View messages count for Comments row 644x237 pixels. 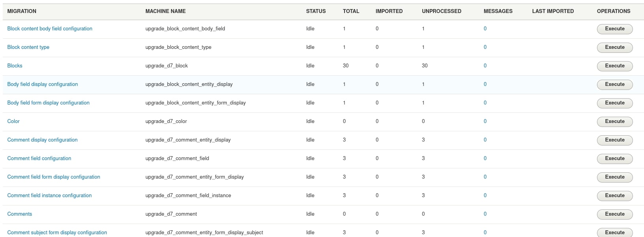(485, 214)
